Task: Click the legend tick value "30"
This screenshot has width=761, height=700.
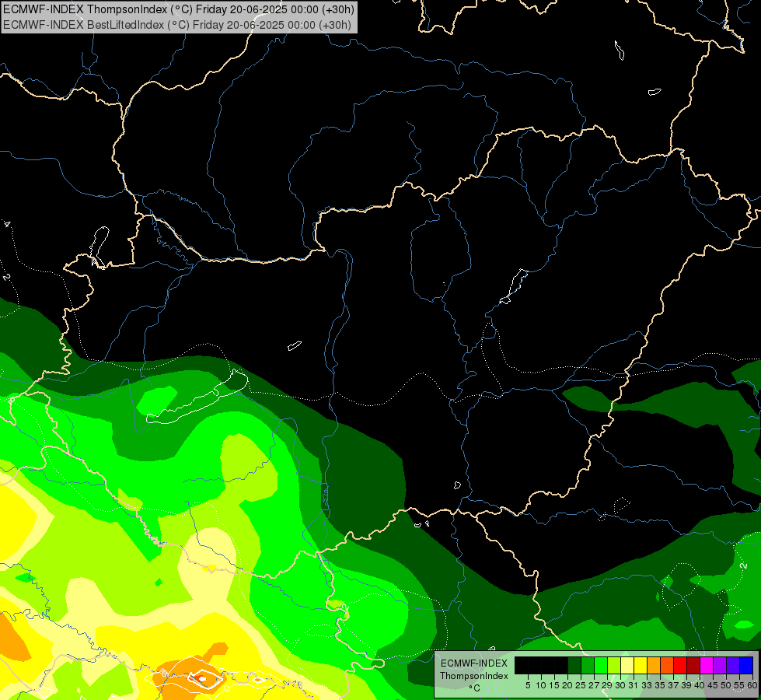Action: pos(620,685)
